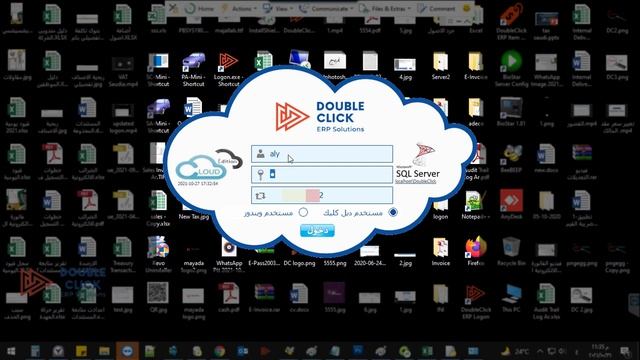
Task: Click the X close-session icon in remote toolbar
Action: click(x=174, y=8)
